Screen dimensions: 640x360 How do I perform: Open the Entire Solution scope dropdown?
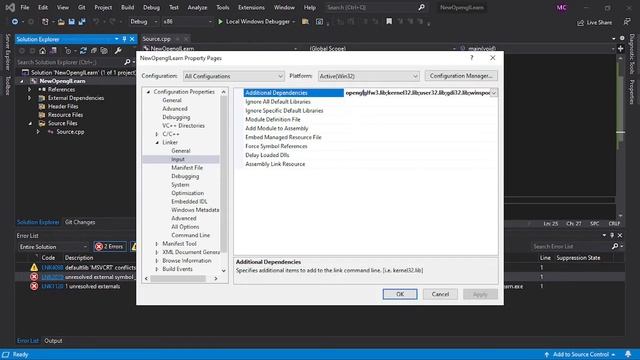53,247
